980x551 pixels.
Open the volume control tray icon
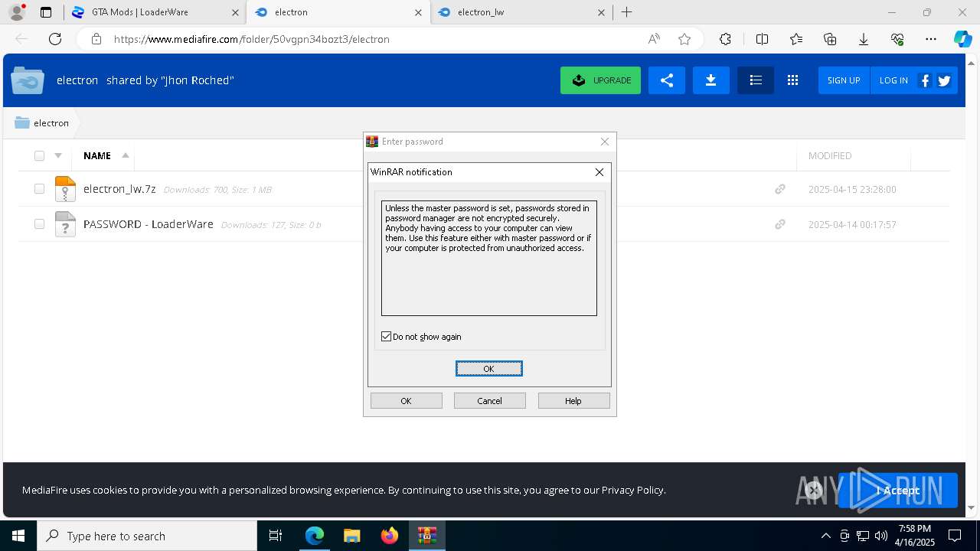[x=881, y=536]
